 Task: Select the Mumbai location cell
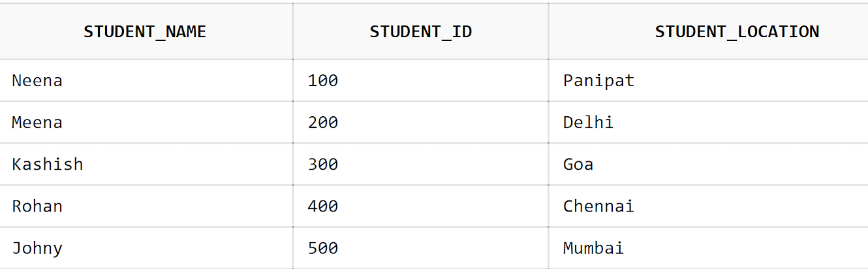(708, 247)
